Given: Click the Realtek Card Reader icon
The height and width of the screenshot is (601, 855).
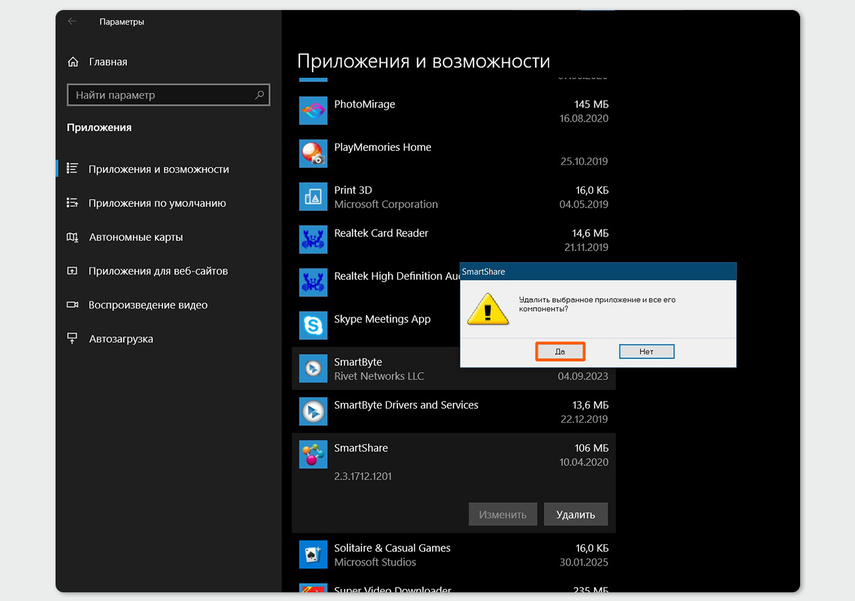Looking at the screenshot, I should tap(314, 240).
